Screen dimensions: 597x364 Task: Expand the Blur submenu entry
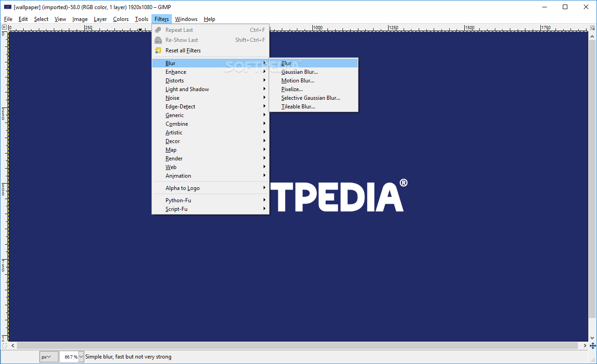pos(210,63)
